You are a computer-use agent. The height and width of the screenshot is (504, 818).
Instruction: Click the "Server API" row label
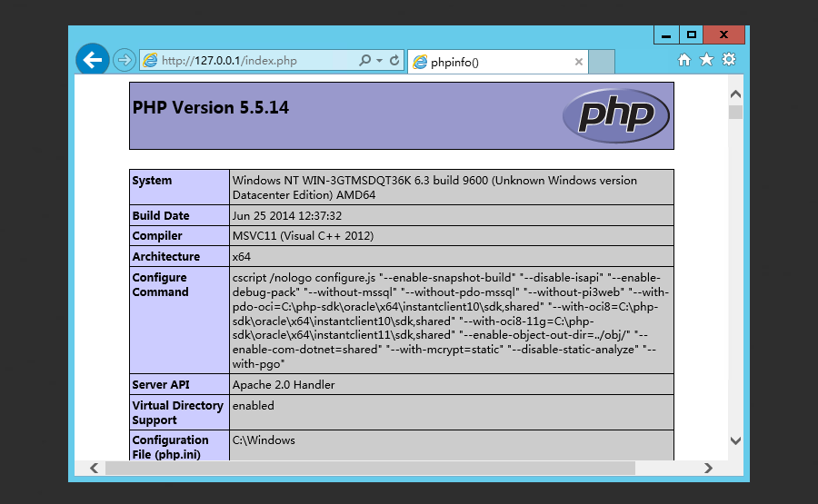[161, 385]
